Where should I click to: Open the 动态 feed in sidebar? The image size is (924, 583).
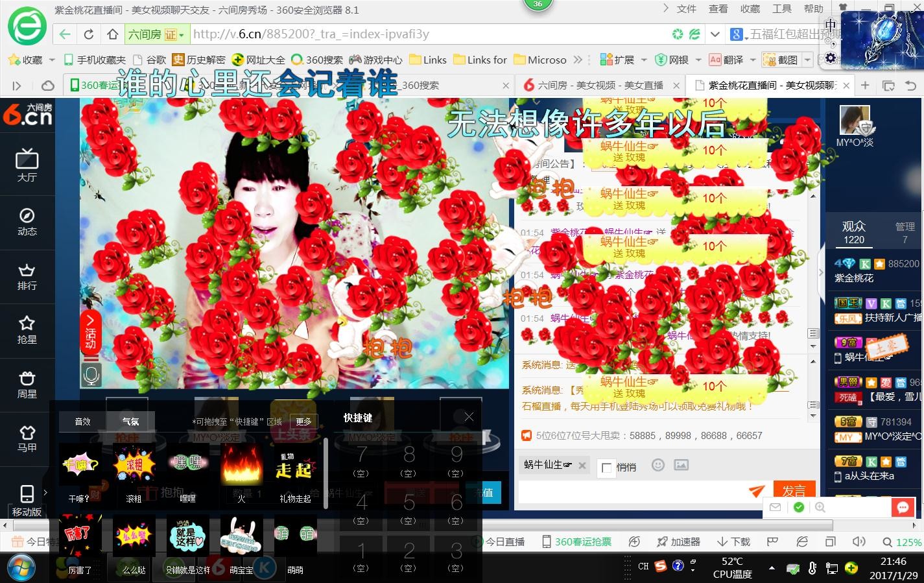(27, 222)
